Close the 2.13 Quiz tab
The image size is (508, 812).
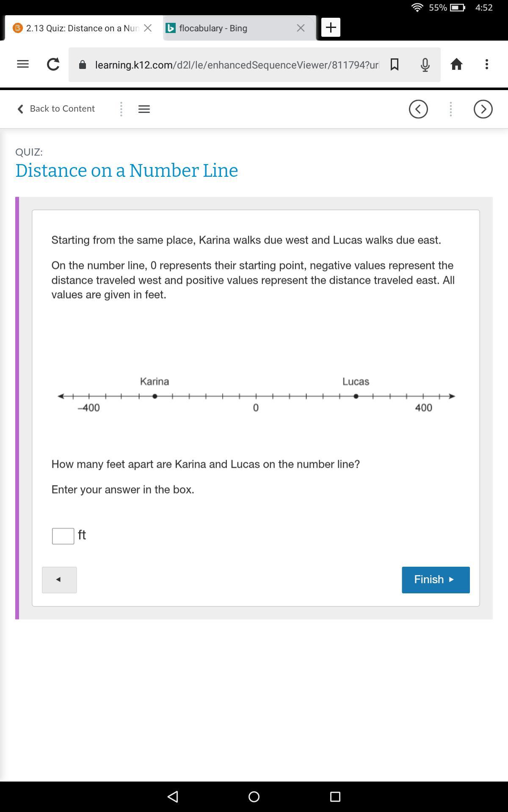click(x=148, y=28)
